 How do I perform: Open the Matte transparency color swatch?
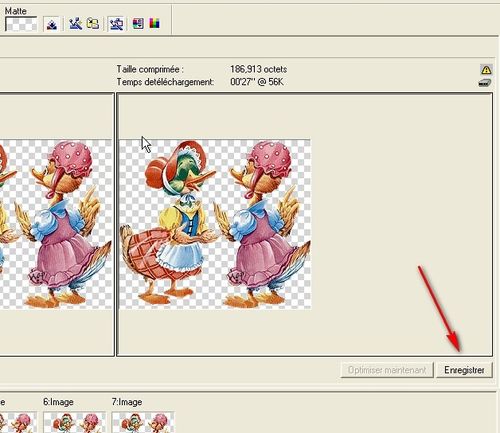(x=21, y=24)
